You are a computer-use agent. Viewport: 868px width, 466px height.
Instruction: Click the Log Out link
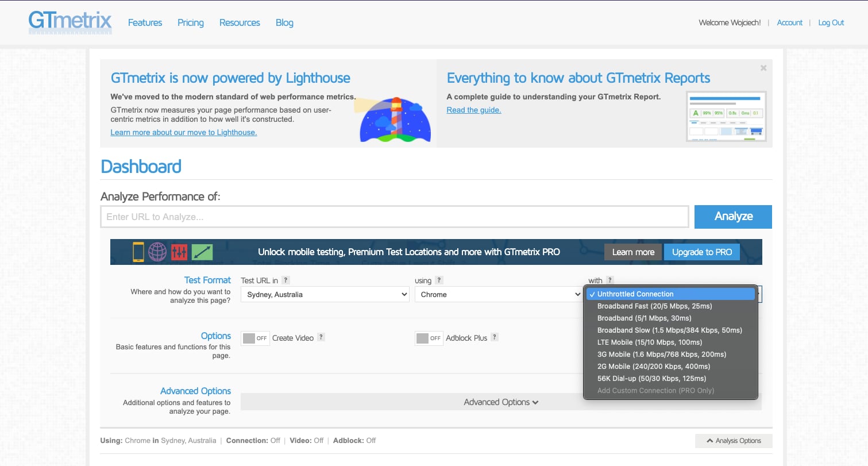(831, 22)
